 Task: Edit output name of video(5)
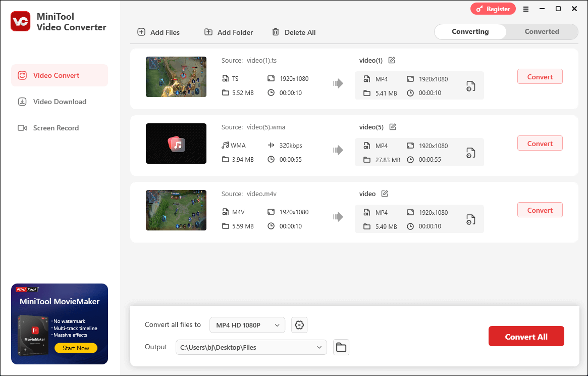[x=393, y=127]
